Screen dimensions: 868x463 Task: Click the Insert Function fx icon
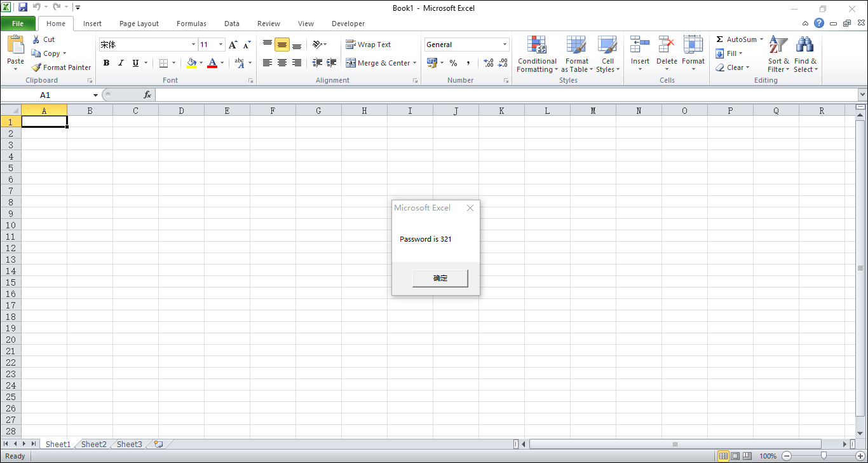click(x=147, y=95)
